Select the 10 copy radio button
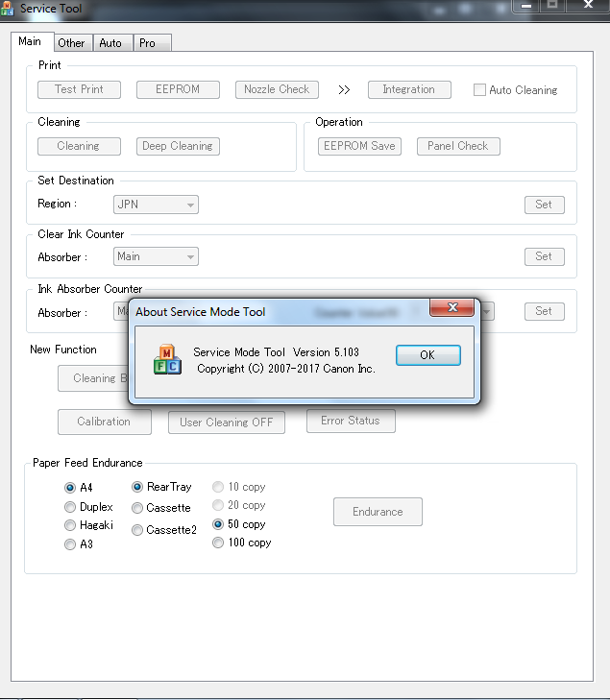This screenshot has width=610, height=700. 218,487
